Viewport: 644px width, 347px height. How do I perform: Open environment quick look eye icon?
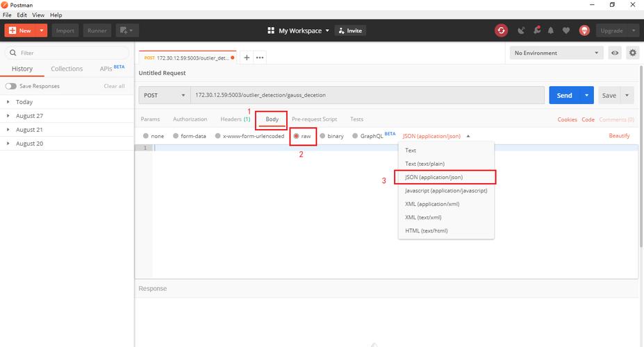[615, 53]
